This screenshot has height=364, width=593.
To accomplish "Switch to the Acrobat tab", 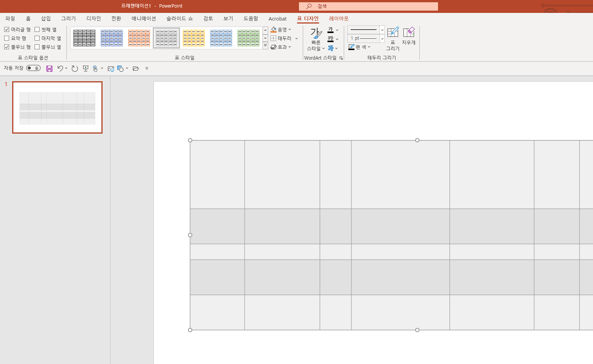I will pyautogui.click(x=278, y=19).
